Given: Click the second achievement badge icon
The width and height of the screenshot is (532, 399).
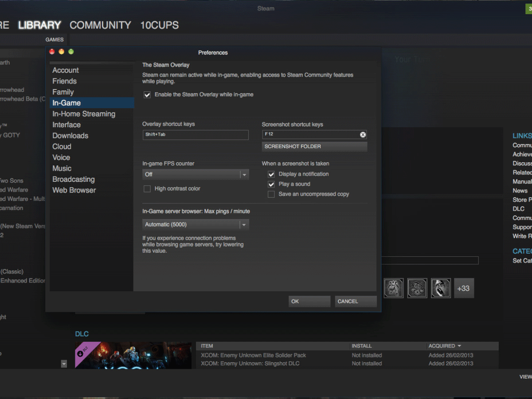Looking at the screenshot, I should [417, 288].
